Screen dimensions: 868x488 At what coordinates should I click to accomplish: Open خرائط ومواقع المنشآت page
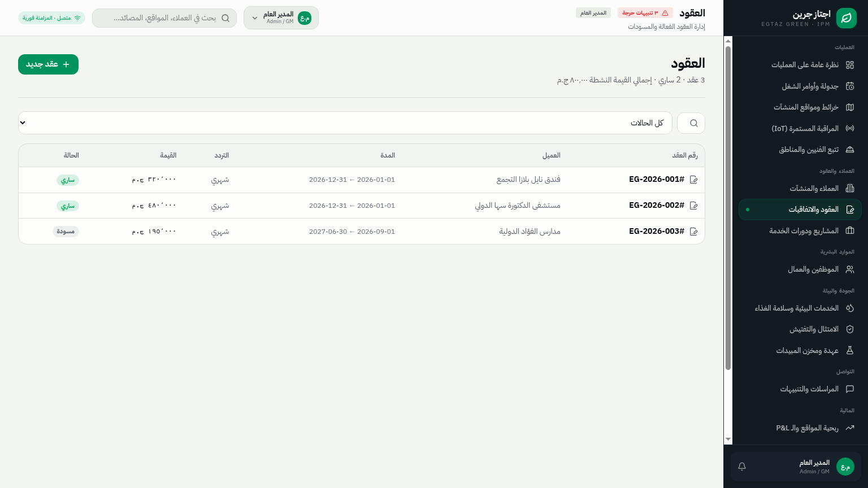click(x=800, y=107)
